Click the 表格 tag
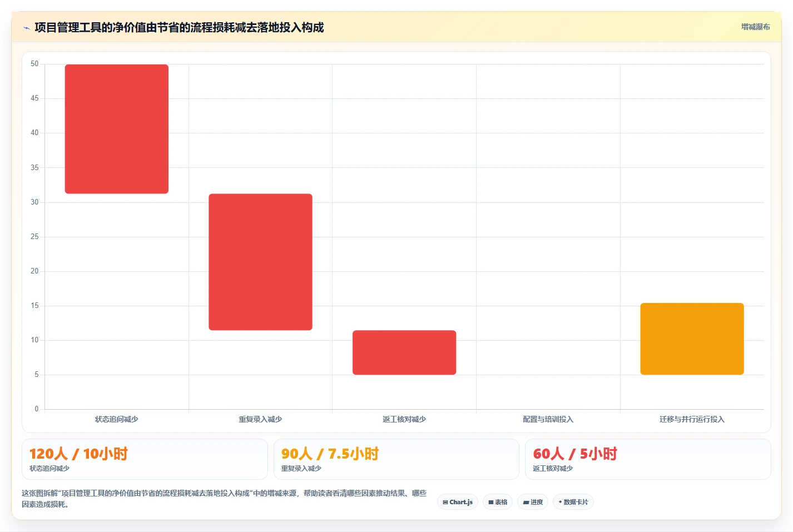Image resolution: width=793 pixels, height=532 pixels. (x=498, y=502)
